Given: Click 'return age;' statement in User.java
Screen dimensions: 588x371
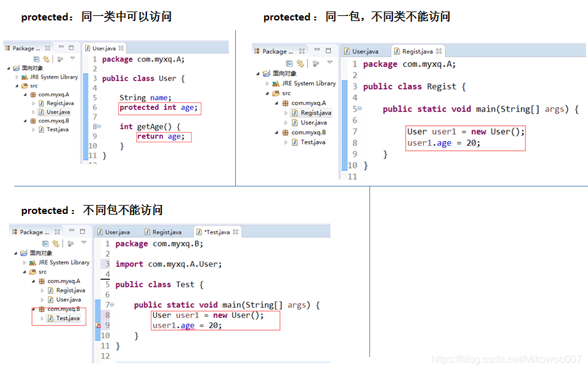Looking at the screenshot, I should pyautogui.click(x=161, y=137).
